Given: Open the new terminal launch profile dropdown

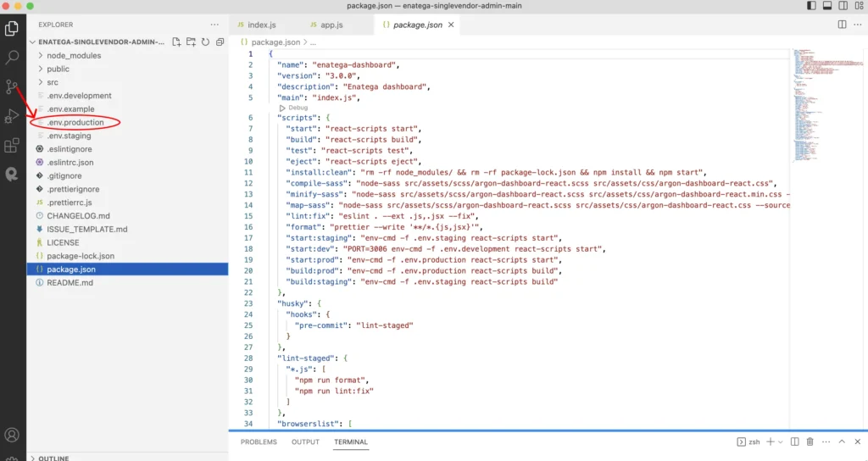Looking at the screenshot, I should [781, 442].
